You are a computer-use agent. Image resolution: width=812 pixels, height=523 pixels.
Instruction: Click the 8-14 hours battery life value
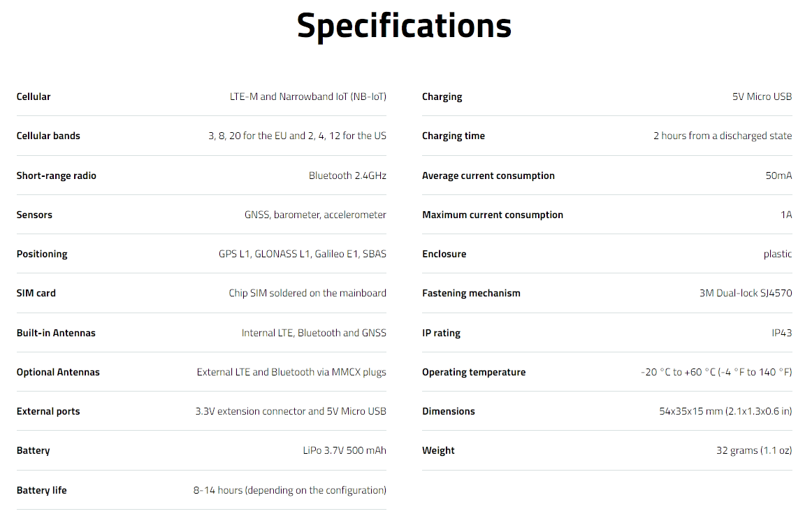click(290, 490)
